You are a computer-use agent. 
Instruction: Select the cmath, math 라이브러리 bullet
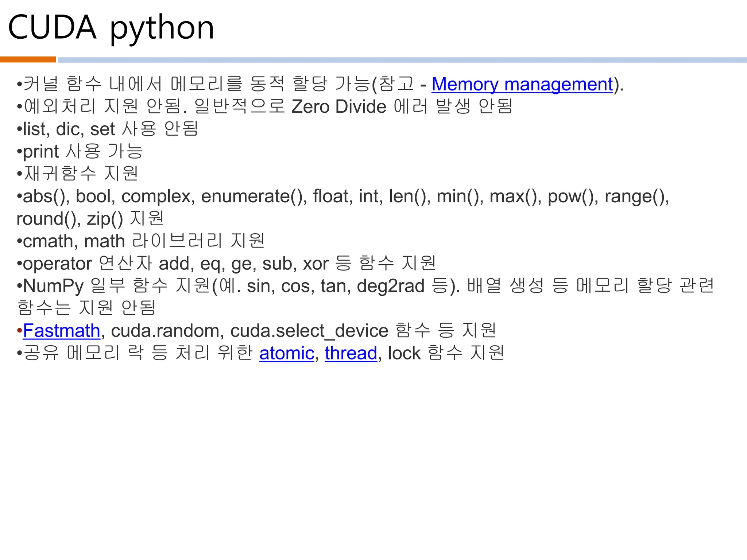coord(141,241)
